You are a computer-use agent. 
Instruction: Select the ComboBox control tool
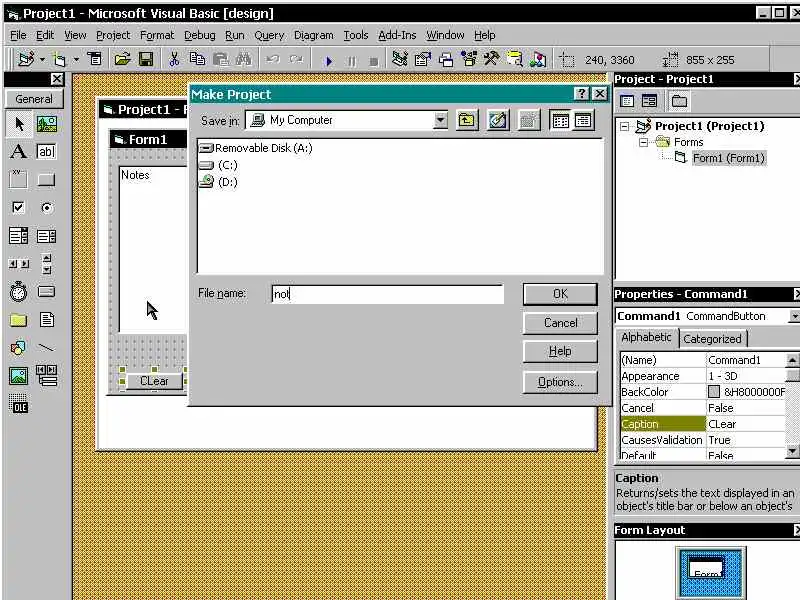(x=19, y=236)
